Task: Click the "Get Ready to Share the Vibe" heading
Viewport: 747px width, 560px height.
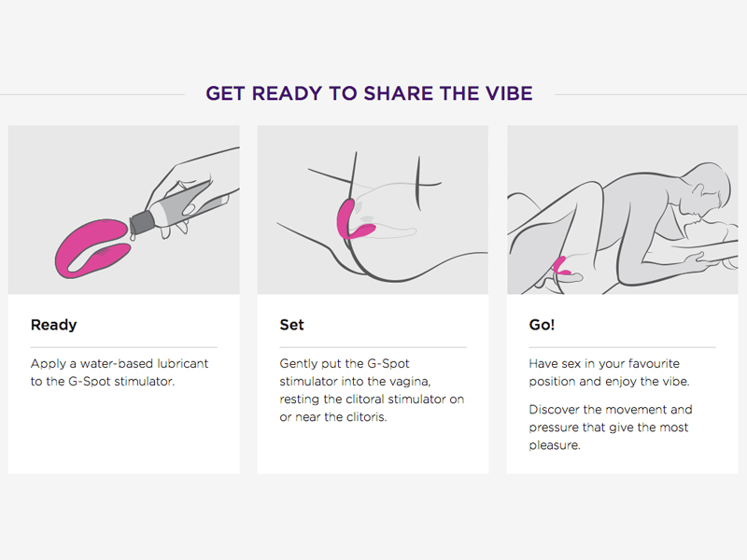Action: (369, 93)
